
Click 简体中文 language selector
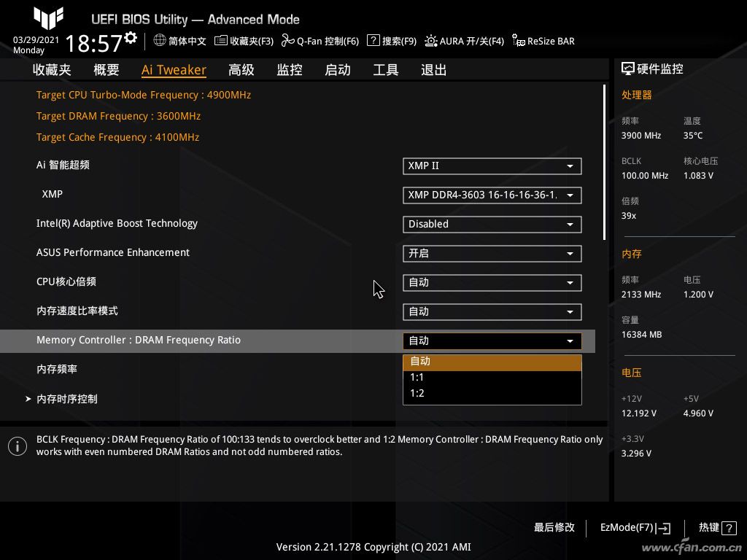coord(187,41)
